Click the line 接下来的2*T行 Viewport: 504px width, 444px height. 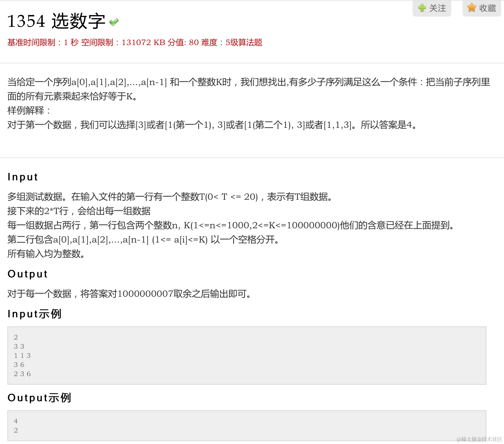tap(79, 211)
